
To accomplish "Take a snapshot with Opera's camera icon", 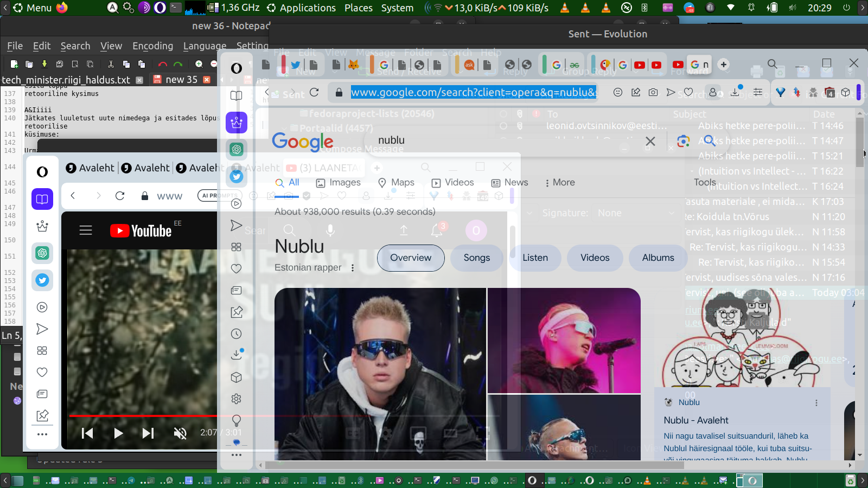I will [x=653, y=92].
